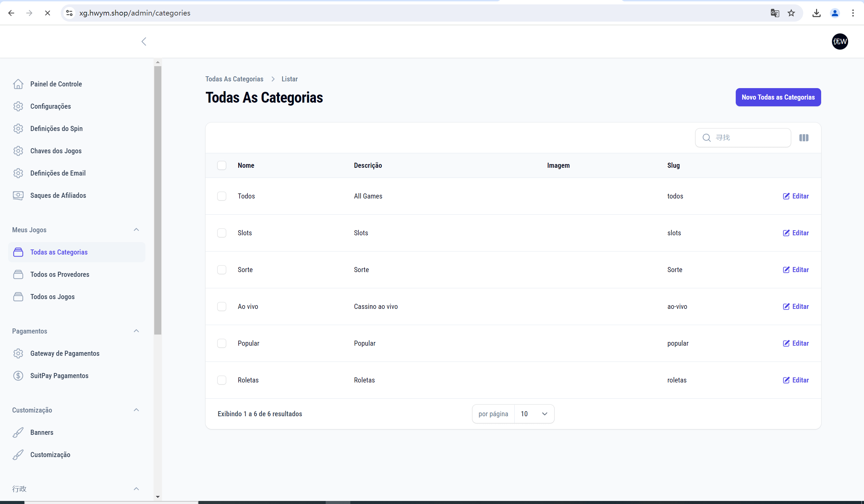Click Novo Todas as Categorias button
The width and height of the screenshot is (864, 504).
(778, 97)
